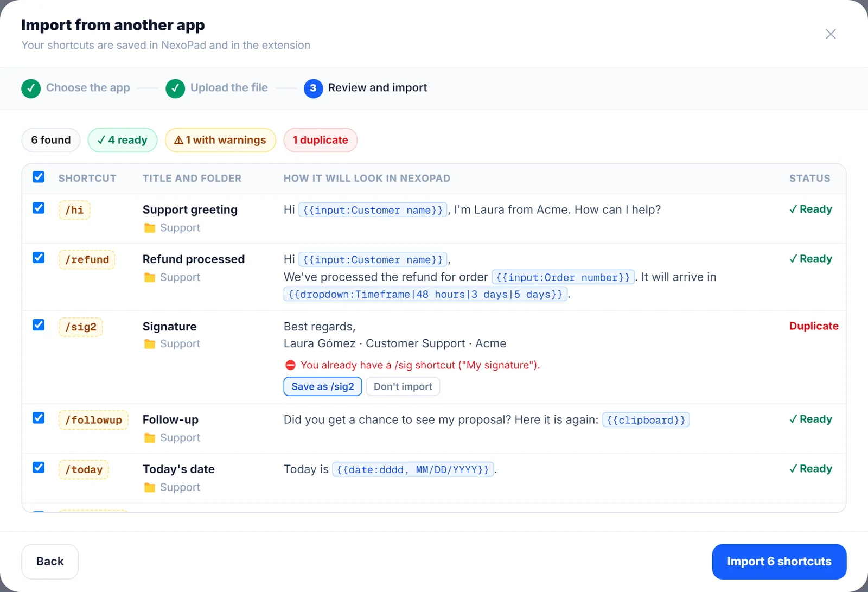868x592 pixels.
Task: Click the folder icon under Signature
Action: (x=150, y=344)
